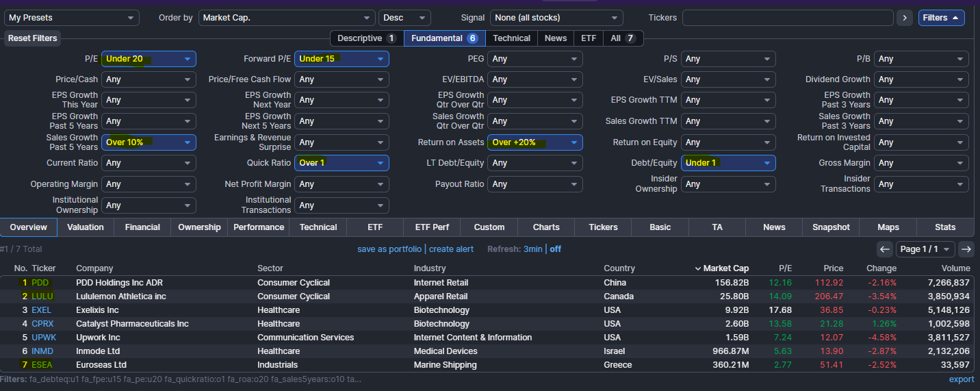Sort by the Change column header
980x391 pixels.
pos(881,268)
